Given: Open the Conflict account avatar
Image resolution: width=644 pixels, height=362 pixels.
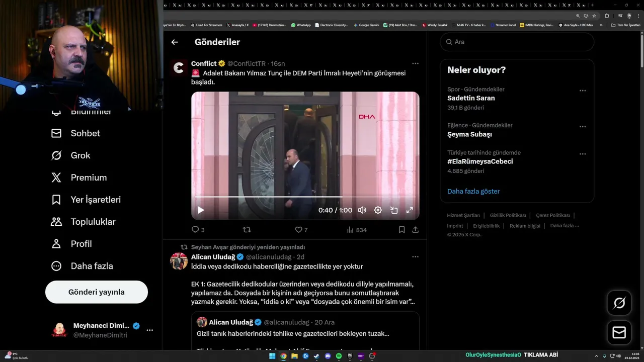Looking at the screenshot, I should click(x=179, y=68).
